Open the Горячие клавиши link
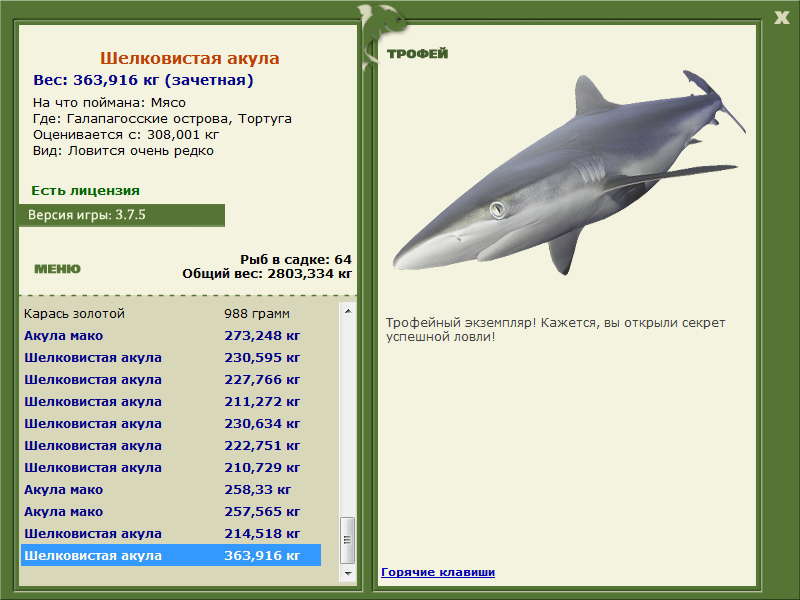The width and height of the screenshot is (800, 600). (438, 572)
